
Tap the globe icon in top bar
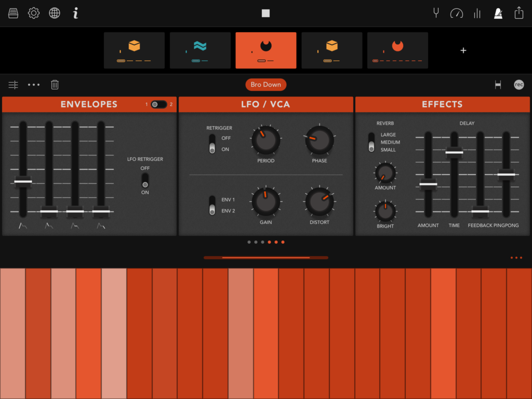pos(55,14)
